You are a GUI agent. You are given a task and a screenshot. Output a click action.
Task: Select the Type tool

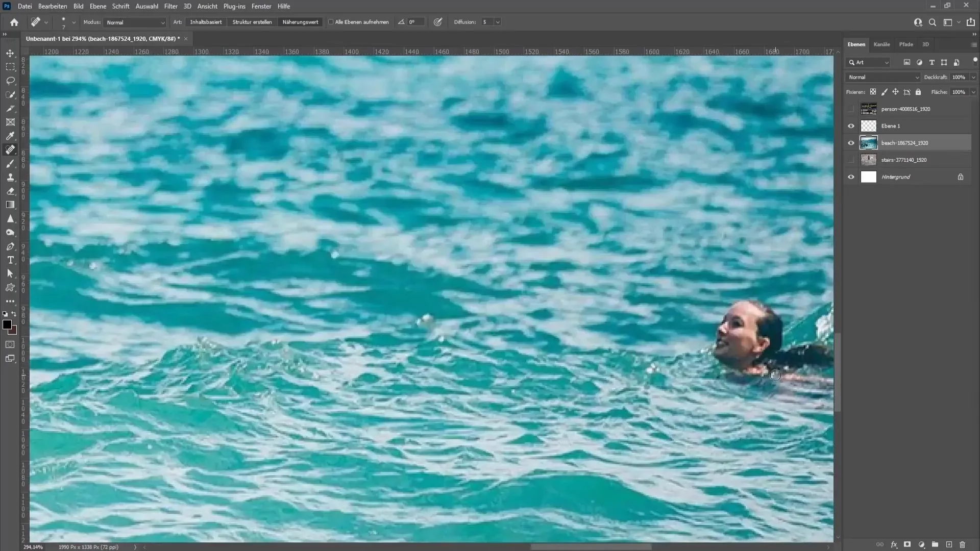click(10, 260)
